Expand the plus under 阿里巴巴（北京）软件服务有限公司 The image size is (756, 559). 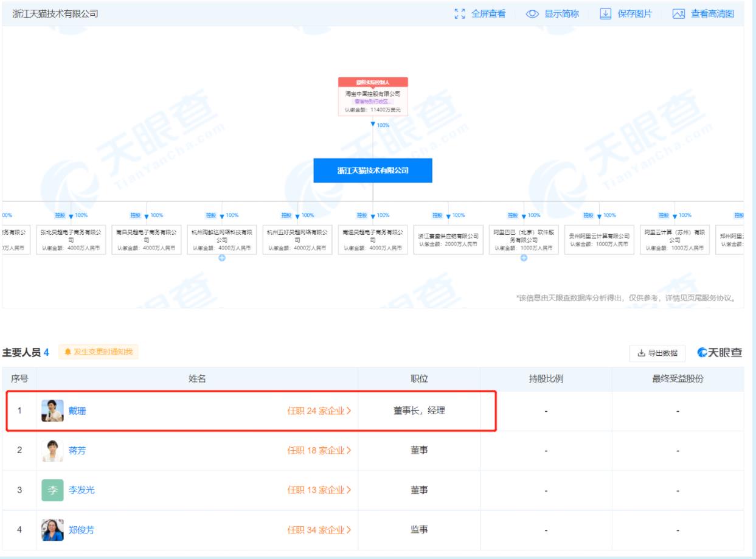[x=524, y=257]
